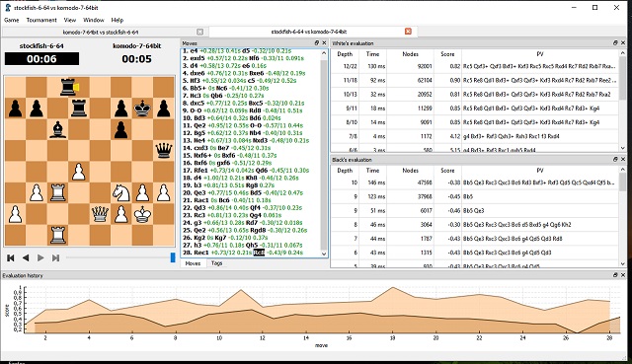
Task: Open the Help menu
Action: point(118,20)
